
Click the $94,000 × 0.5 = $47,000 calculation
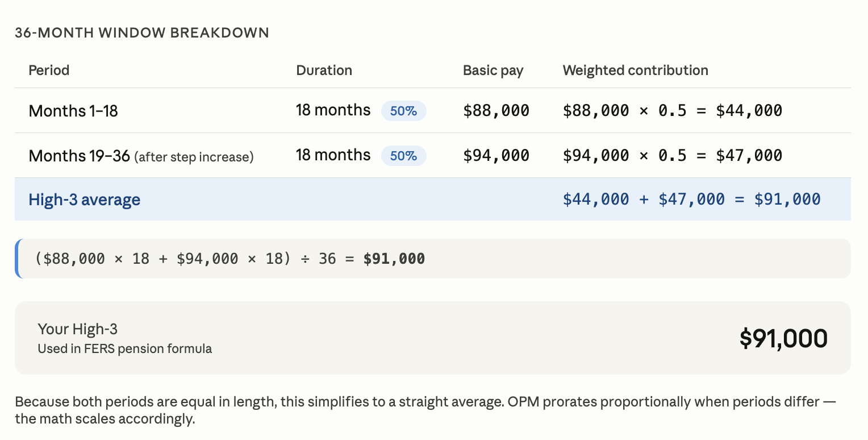672,156
